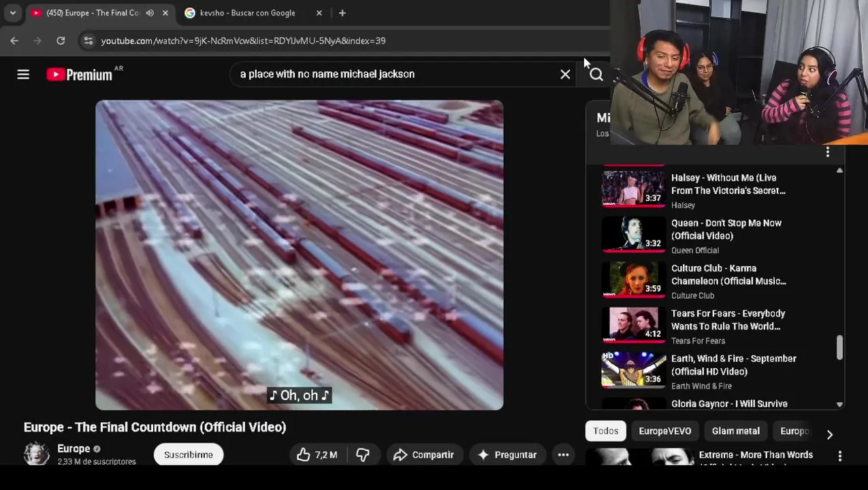Select the Todos filter chip

pyautogui.click(x=605, y=431)
